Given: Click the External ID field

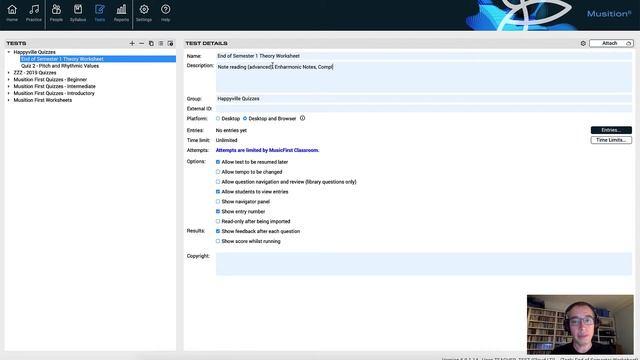Looking at the screenshot, I should (424, 109).
